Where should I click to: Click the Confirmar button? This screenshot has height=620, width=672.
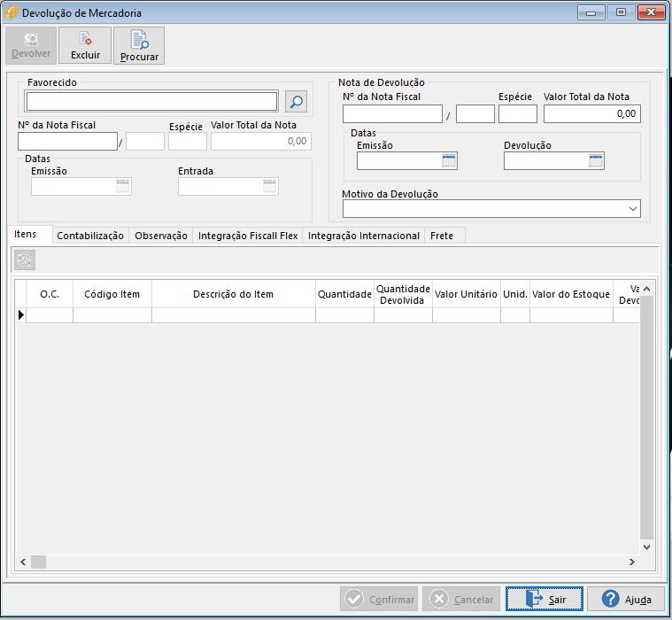point(379,599)
